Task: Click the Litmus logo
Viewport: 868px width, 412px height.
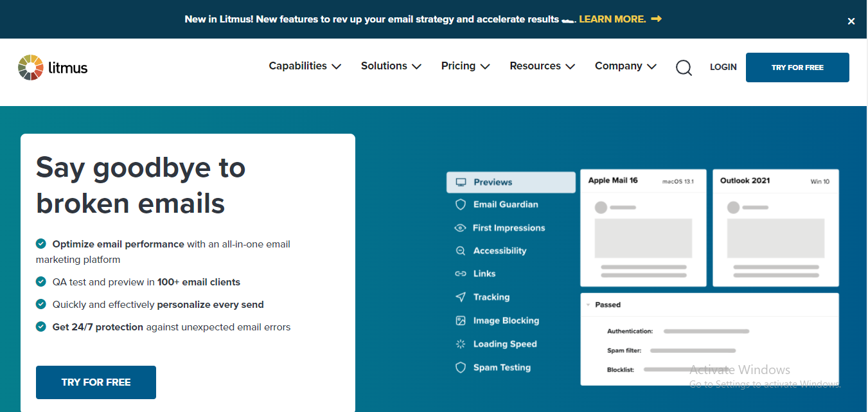Action: (x=53, y=67)
